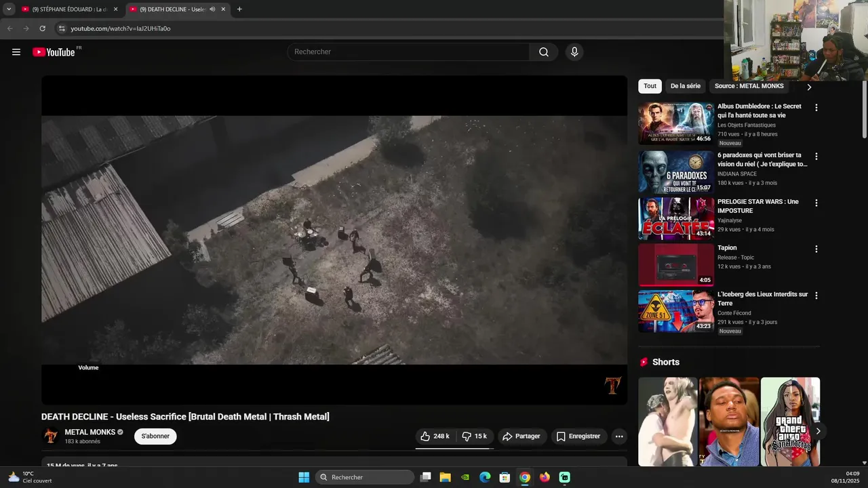Open Microsoft Store from taskbar
The height and width of the screenshot is (488, 868).
click(x=505, y=477)
